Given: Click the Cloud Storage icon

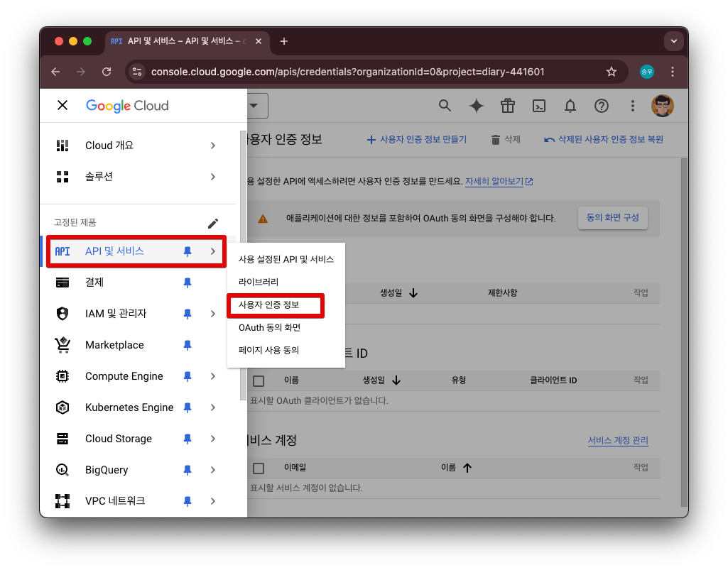Looking at the screenshot, I should (63, 439).
